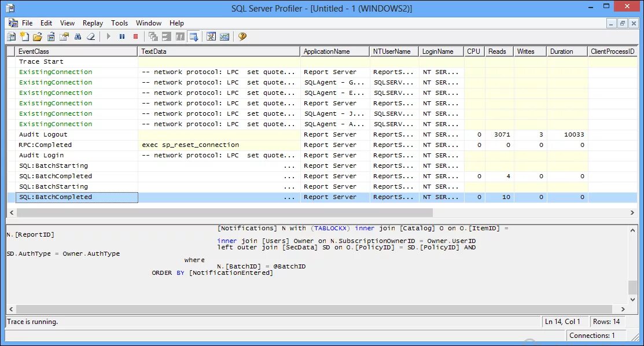The height and width of the screenshot is (346, 644).
Task: Click the Trace is running status text
Action: coord(32,322)
